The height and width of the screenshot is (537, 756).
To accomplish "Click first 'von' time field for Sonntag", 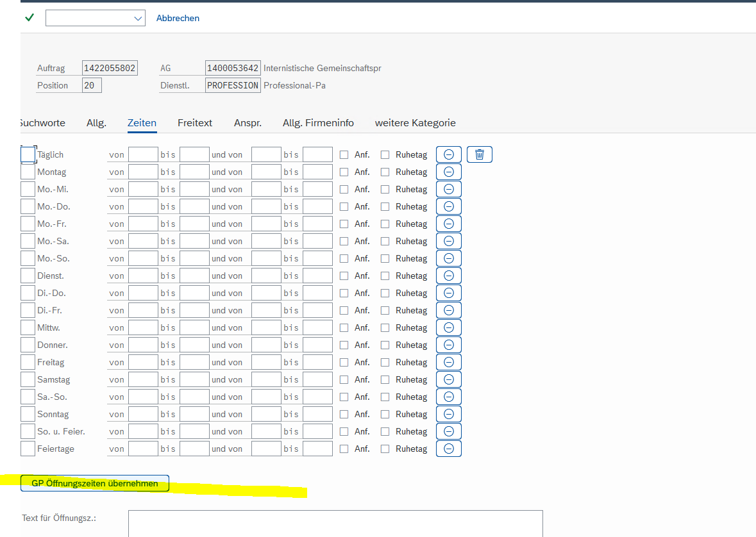I will click(x=143, y=415).
